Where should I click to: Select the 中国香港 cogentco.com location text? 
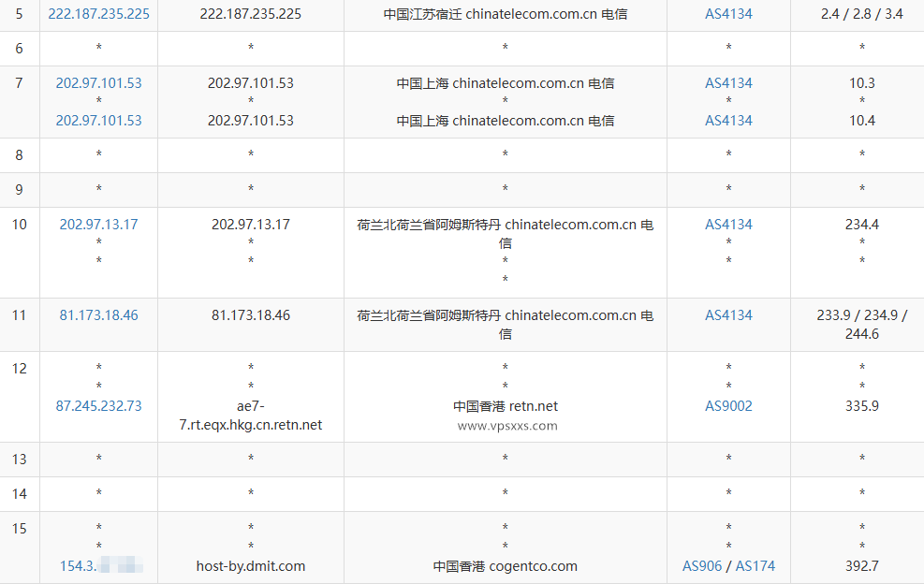click(x=505, y=566)
